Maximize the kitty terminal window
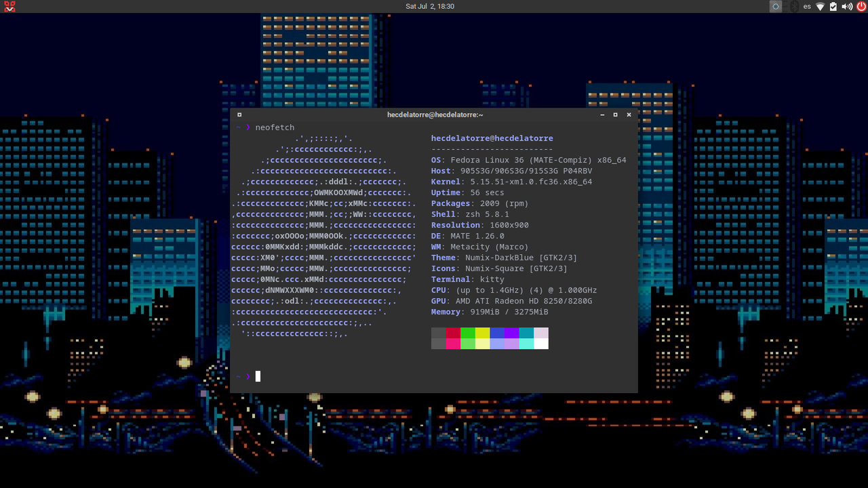868x488 pixels. [x=615, y=115]
